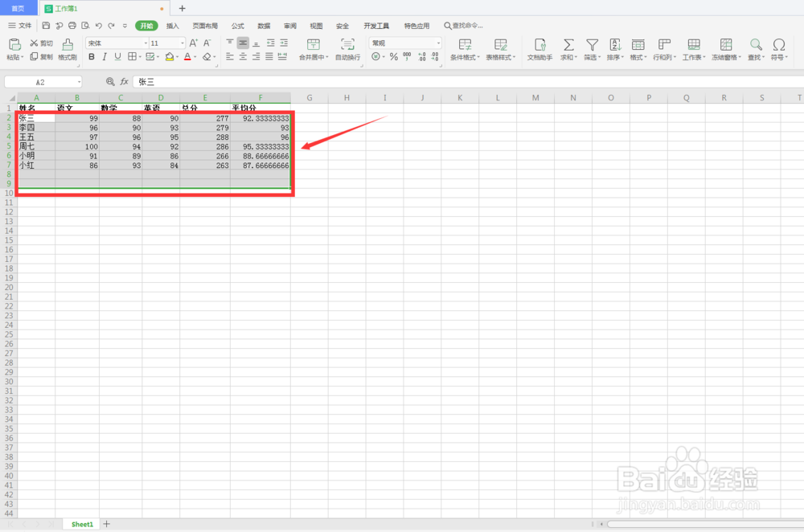
Task: Align text right
Action: point(256,56)
